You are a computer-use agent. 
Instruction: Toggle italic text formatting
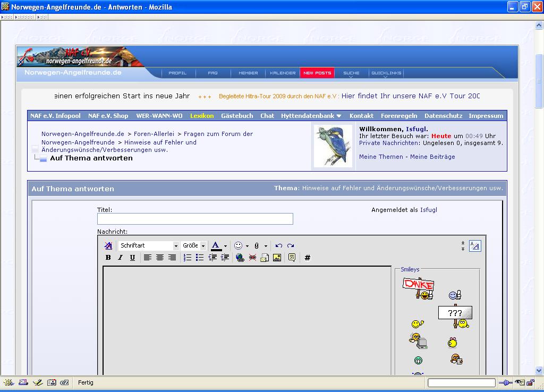(121, 258)
